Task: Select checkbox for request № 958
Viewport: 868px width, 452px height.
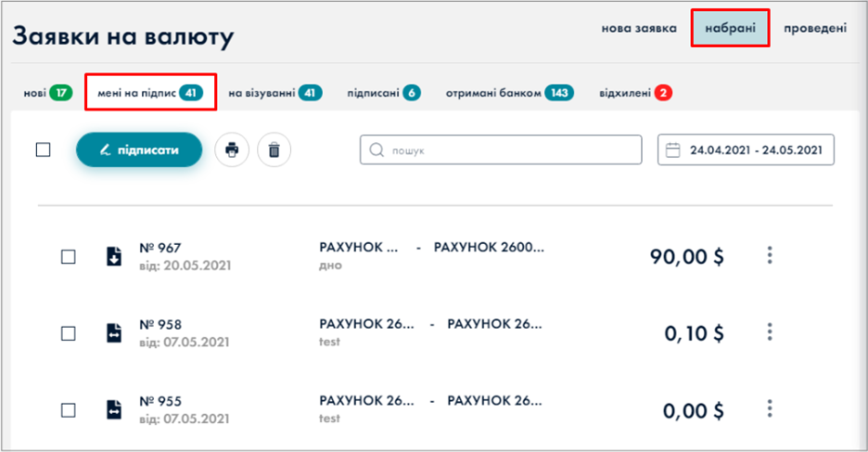Action: pyautogui.click(x=69, y=333)
